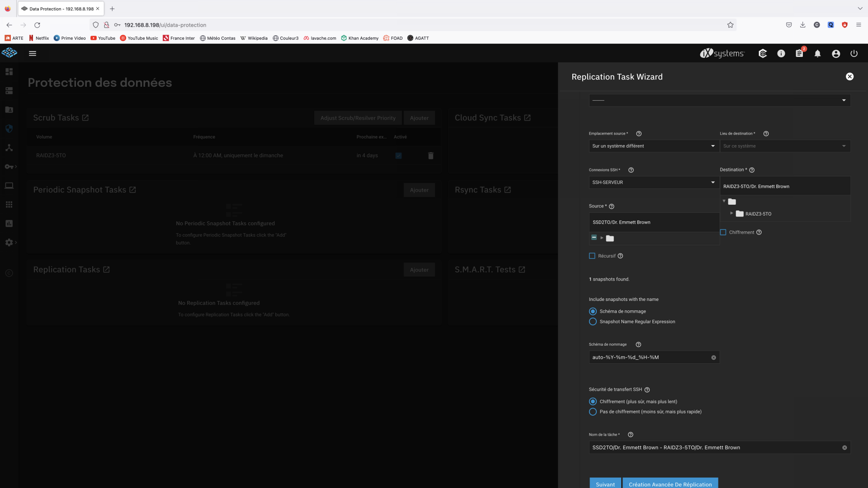This screenshot has height=488, width=868.
Task: Click the Source path input field
Action: click(x=654, y=222)
